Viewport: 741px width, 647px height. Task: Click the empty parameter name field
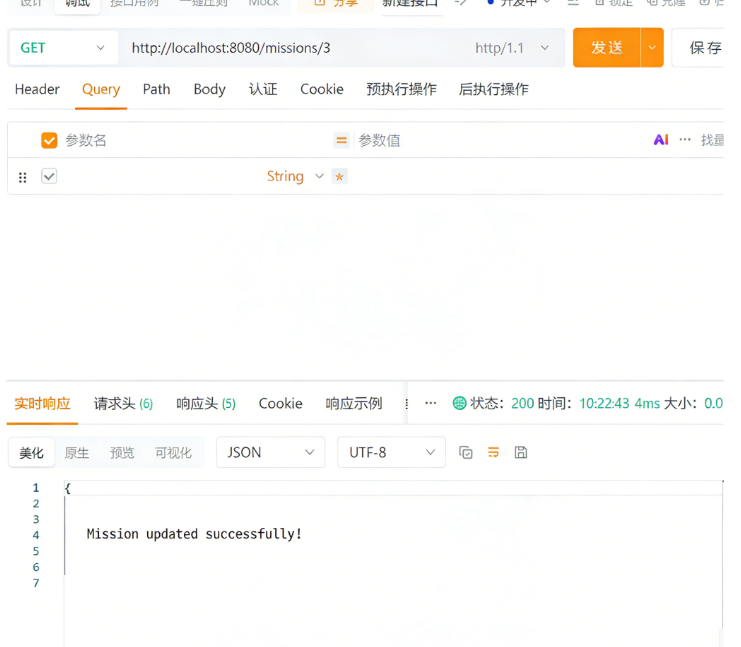[161, 176]
